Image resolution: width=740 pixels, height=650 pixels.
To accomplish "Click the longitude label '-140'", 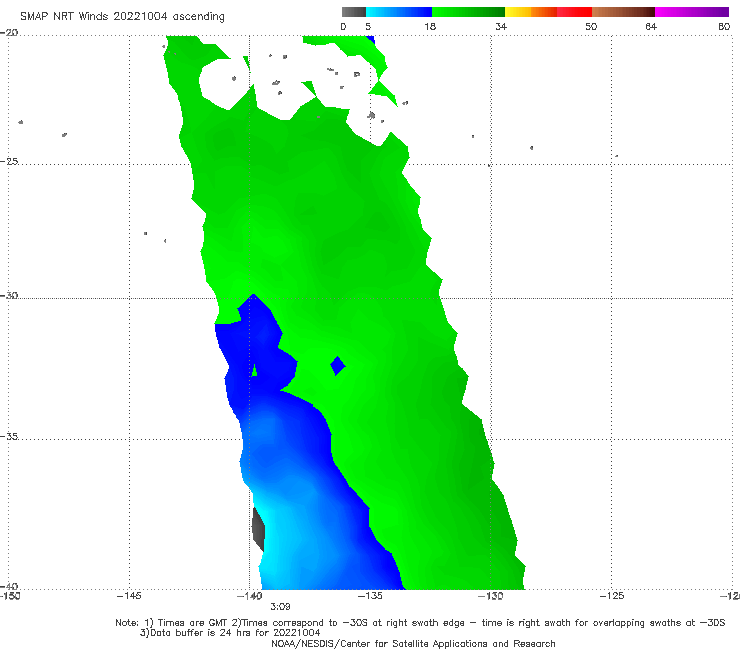I will tap(249, 596).
